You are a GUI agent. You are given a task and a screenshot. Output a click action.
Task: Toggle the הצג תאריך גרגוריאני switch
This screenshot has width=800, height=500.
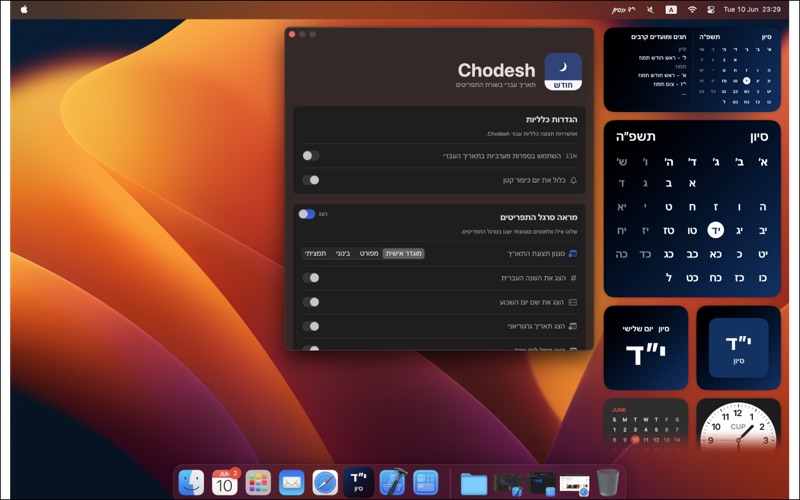click(311, 326)
